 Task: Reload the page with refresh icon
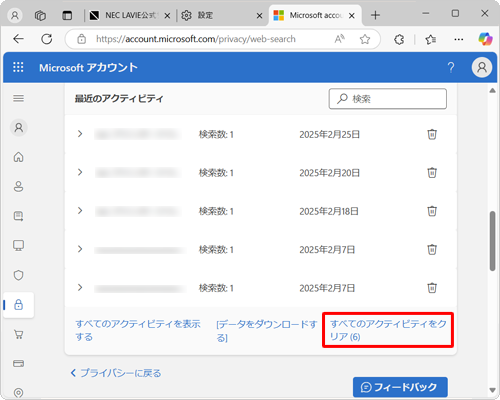click(x=47, y=39)
